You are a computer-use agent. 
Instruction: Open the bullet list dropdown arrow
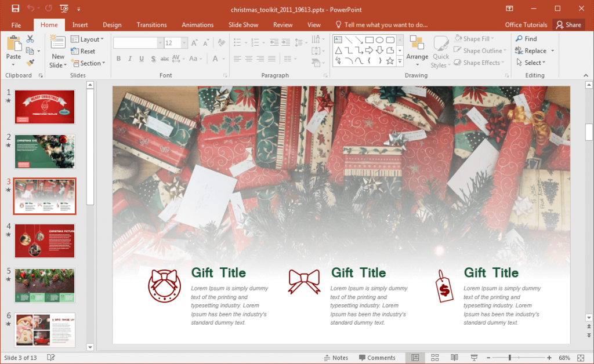(x=245, y=41)
